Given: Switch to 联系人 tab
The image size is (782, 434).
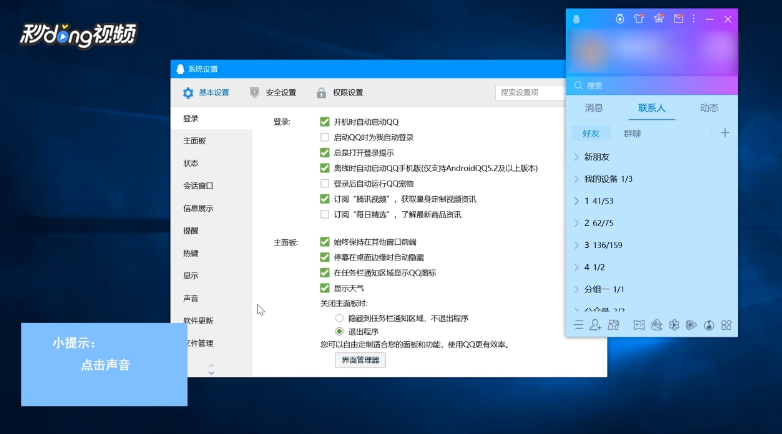Looking at the screenshot, I should [x=652, y=108].
